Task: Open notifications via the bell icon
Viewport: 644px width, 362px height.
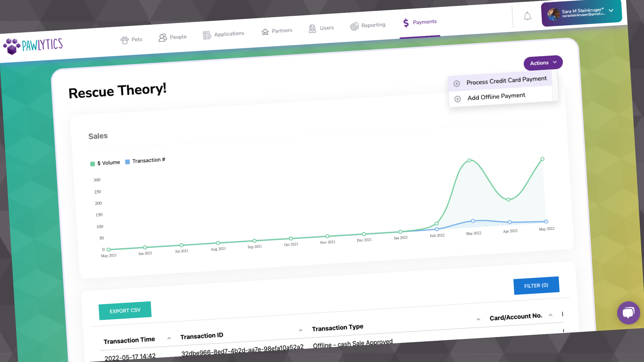Action: [x=527, y=16]
